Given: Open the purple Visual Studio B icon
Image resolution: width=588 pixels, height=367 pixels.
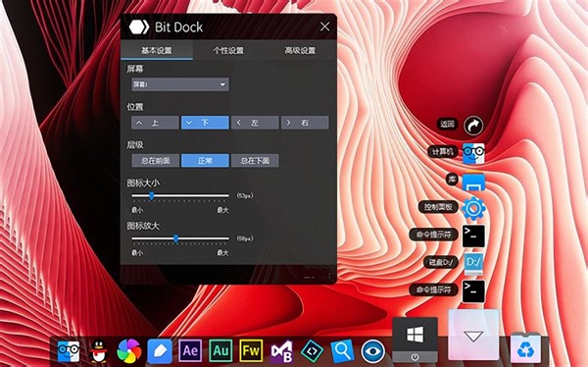Looking at the screenshot, I should [281, 351].
